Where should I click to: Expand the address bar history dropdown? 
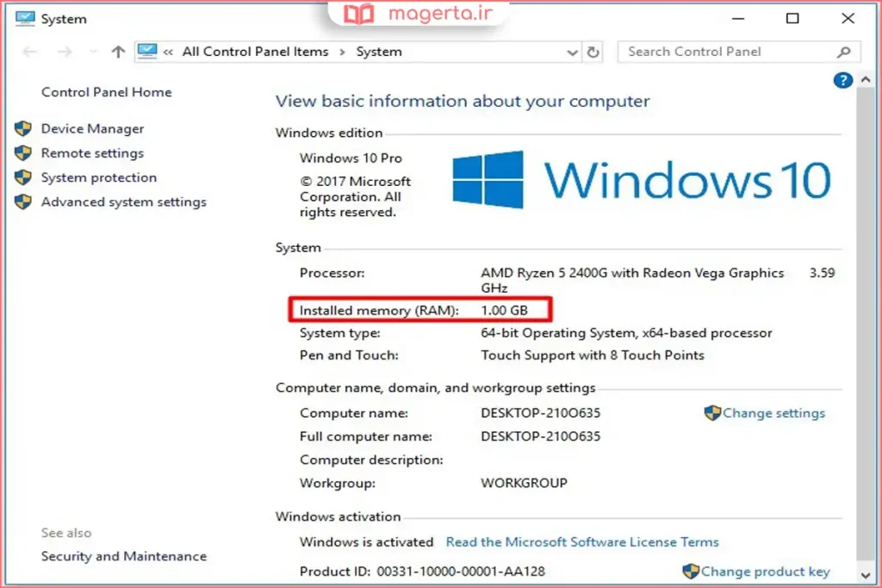[572, 53]
